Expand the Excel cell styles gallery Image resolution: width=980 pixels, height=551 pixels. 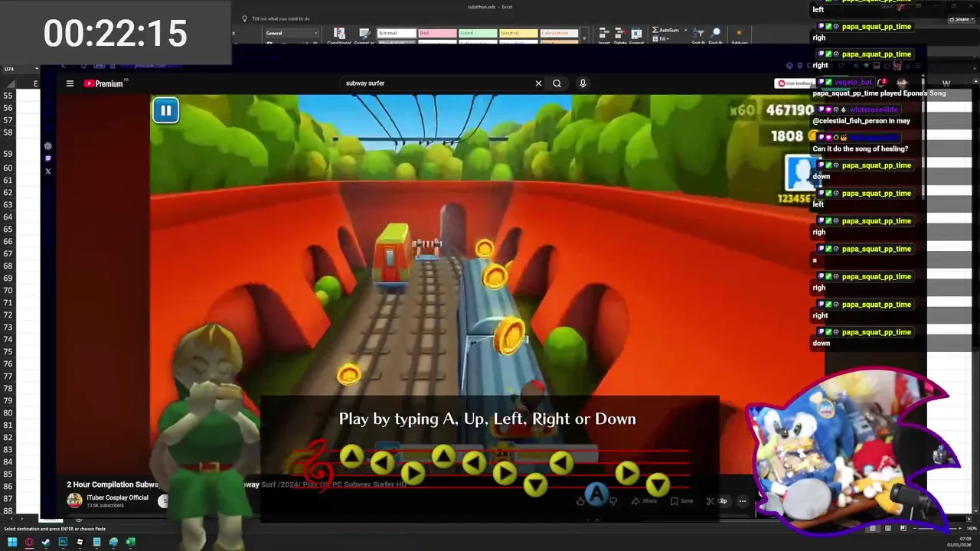585,38
